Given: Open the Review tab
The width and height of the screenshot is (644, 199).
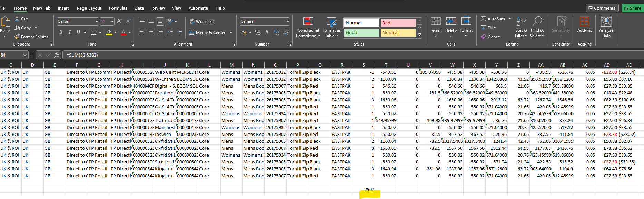Looking at the screenshot, I should [158, 8].
